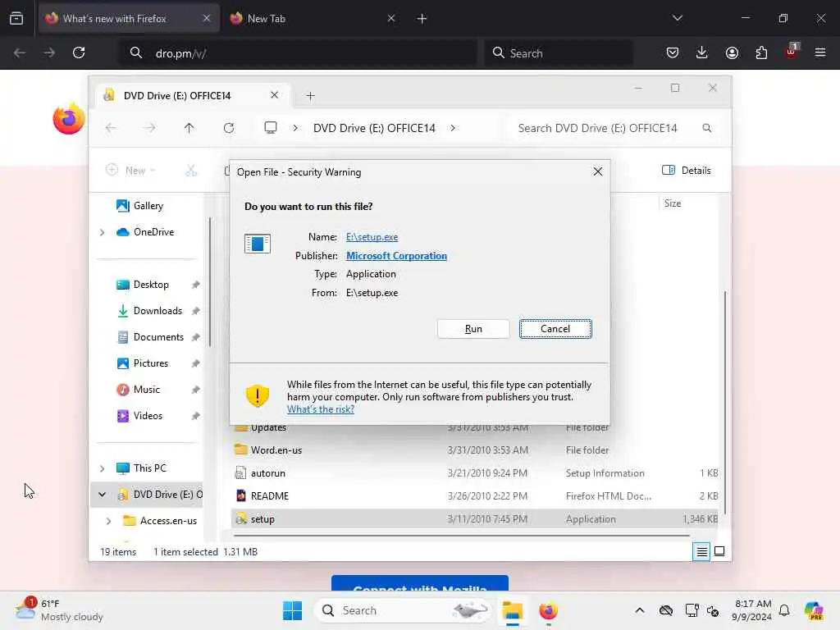
Task: Open the E:\setup.exe name link
Action: click(x=372, y=237)
